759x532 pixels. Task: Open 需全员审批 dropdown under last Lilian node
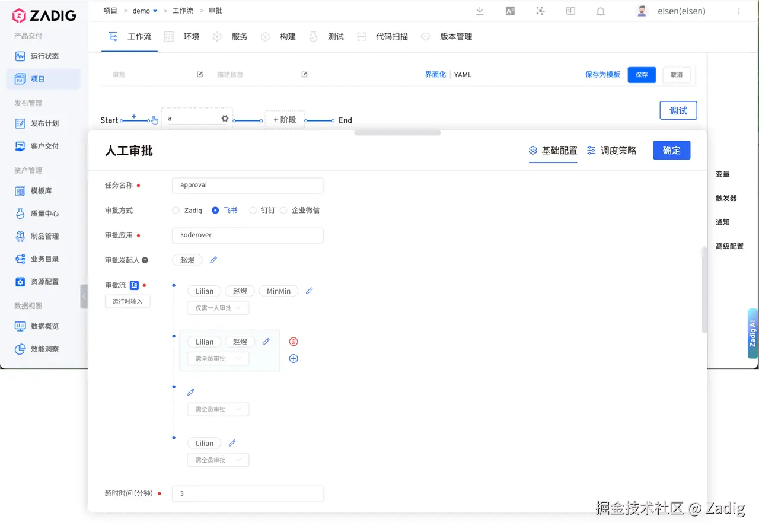pos(218,460)
